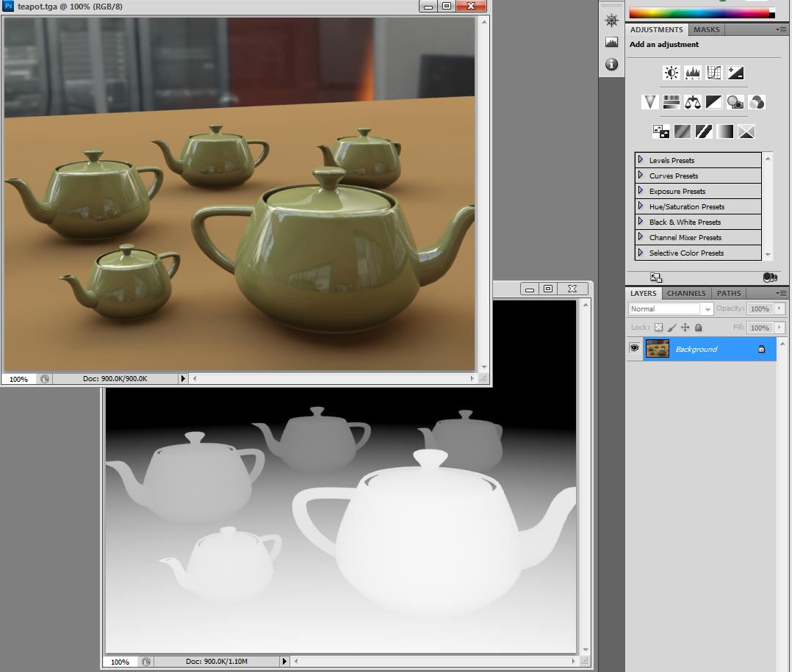Image resolution: width=792 pixels, height=672 pixels.
Task: Click the preview icon in teapot.tga status bar
Action: pyautogui.click(x=45, y=379)
